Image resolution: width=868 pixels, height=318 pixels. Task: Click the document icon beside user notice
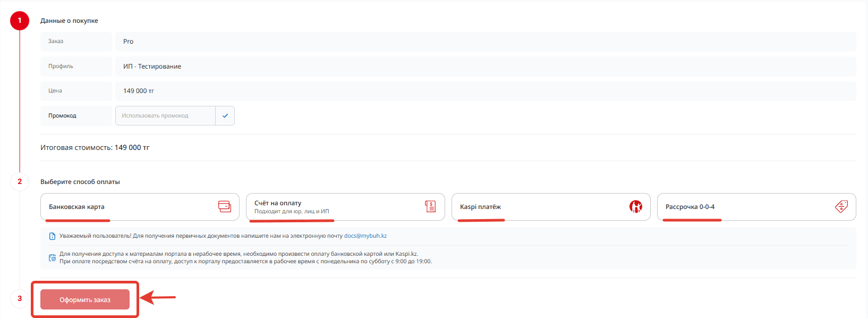click(52, 236)
